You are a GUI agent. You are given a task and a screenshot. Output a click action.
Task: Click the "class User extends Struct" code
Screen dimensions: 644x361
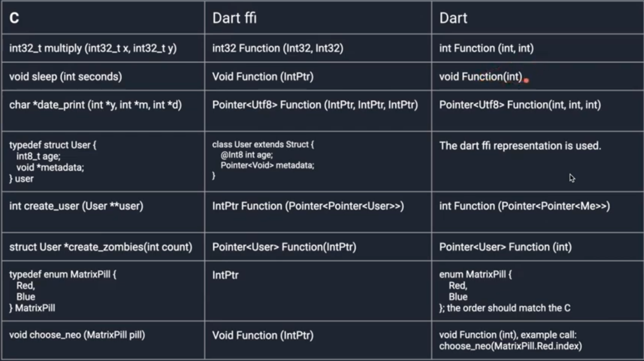pos(263,144)
